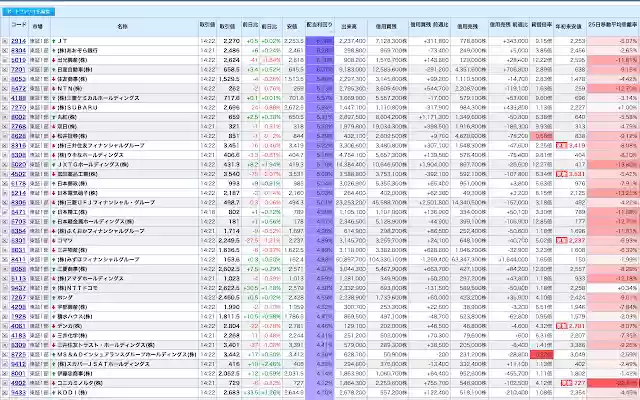The image size is (640, 400).
Task: Sort by the 出来高 column header
Action: (349, 26)
